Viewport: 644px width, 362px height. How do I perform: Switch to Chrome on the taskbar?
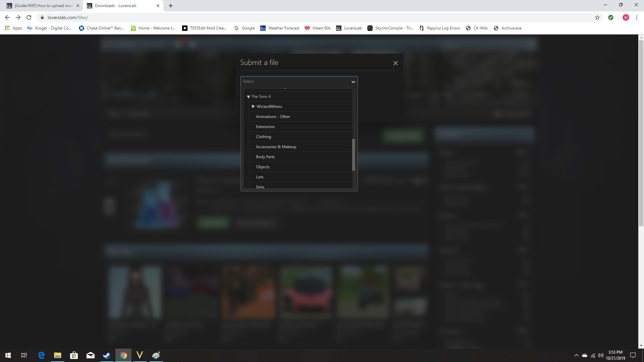(123, 355)
